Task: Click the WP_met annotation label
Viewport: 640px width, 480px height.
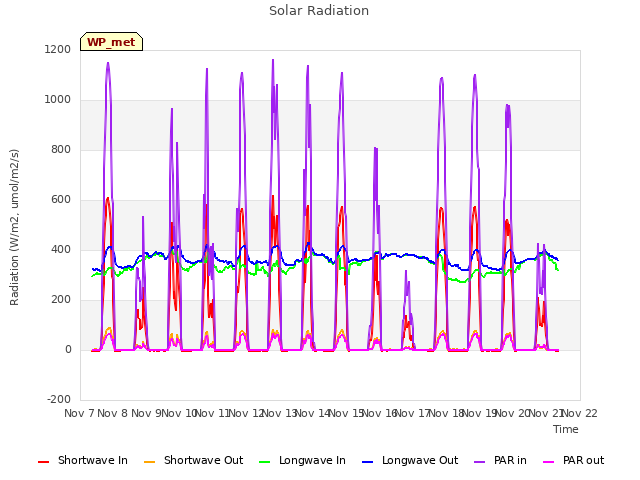Action: point(111,42)
